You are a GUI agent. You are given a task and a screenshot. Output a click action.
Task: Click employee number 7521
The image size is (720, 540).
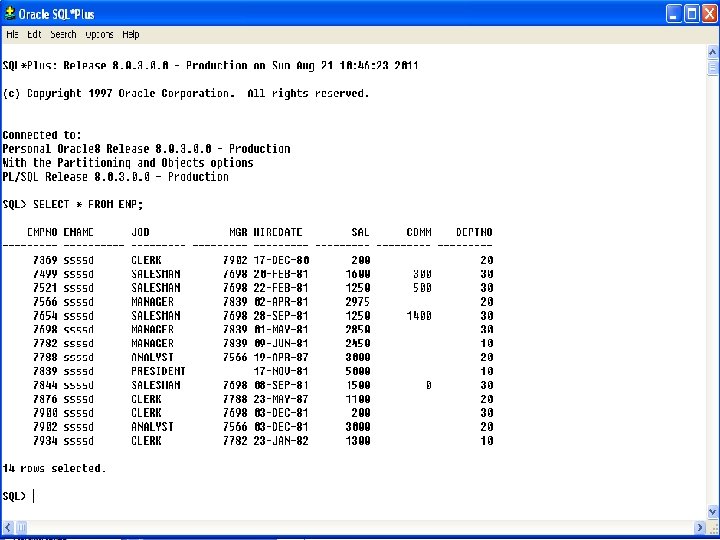tap(45, 288)
